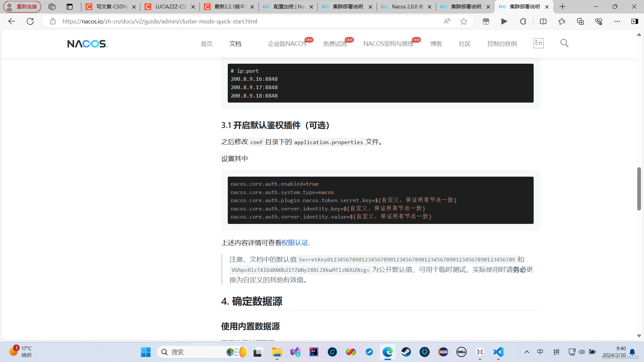Open the Windows Start menu
The image size is (644, 362).
tap(146, 352)
